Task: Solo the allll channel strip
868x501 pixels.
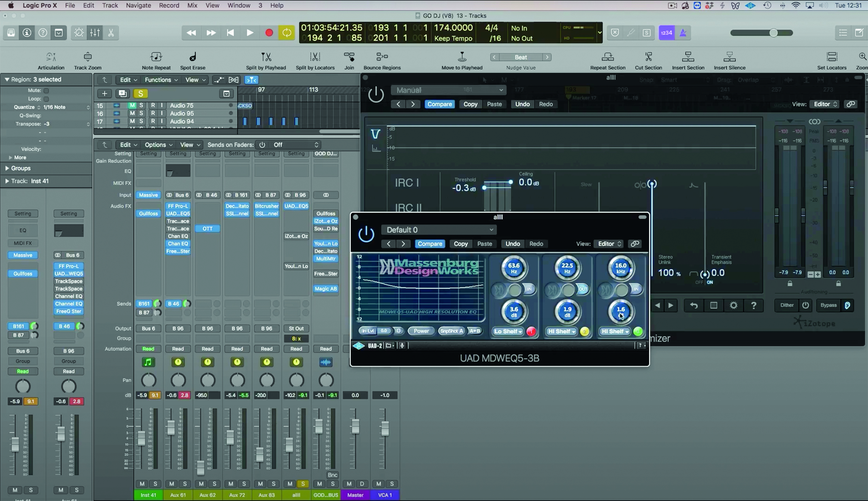Action: [303, 484]
